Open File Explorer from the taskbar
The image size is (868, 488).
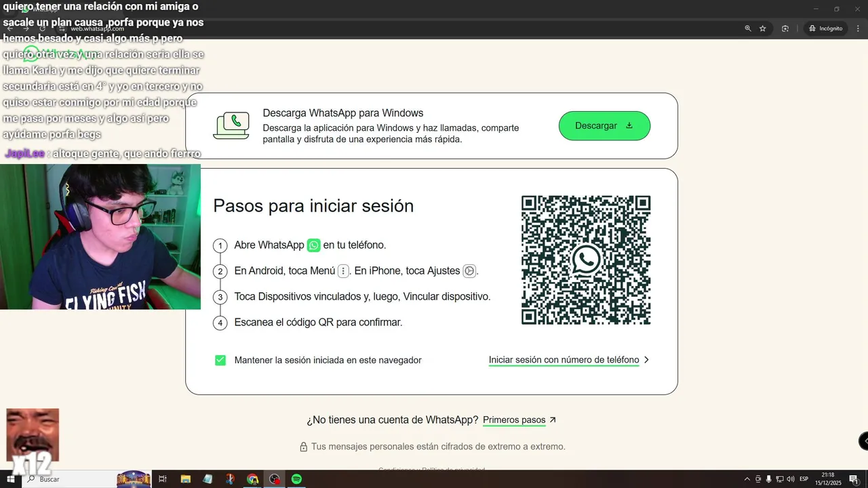click(x=185, y=479)
